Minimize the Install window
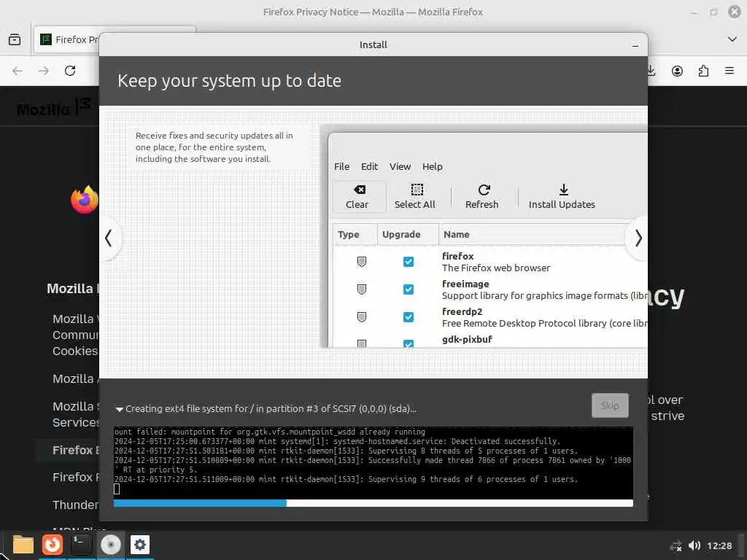Image resolution: width=747 pixels, height=560 pixels. pos(635,45)
